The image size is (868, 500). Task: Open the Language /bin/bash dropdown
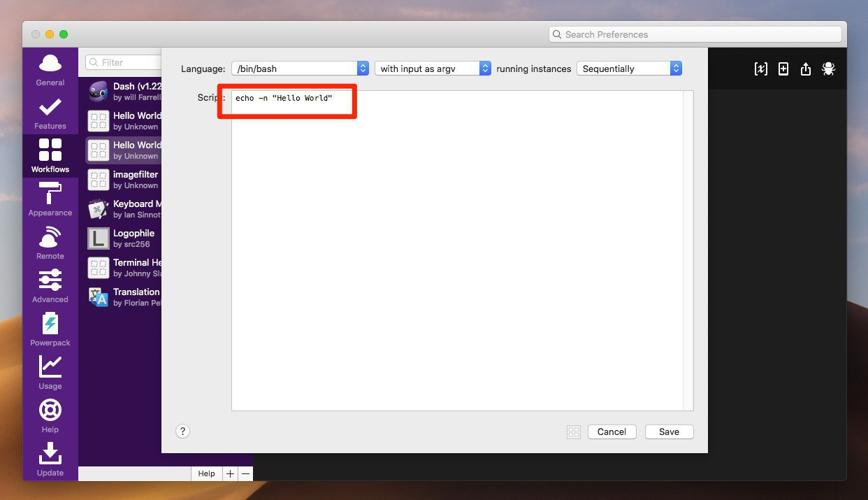[x=300, y=69]
